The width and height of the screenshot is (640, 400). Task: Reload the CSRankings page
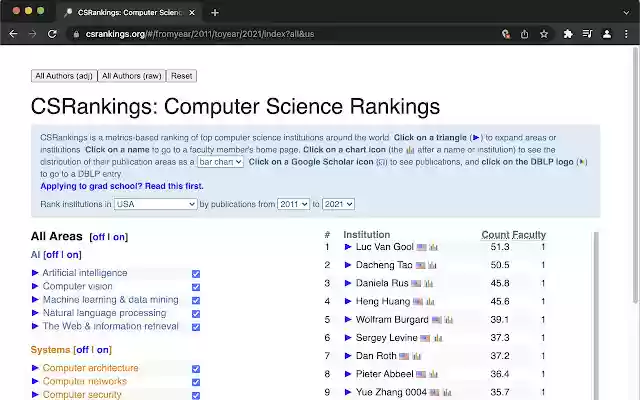click(x=52, y=34)
